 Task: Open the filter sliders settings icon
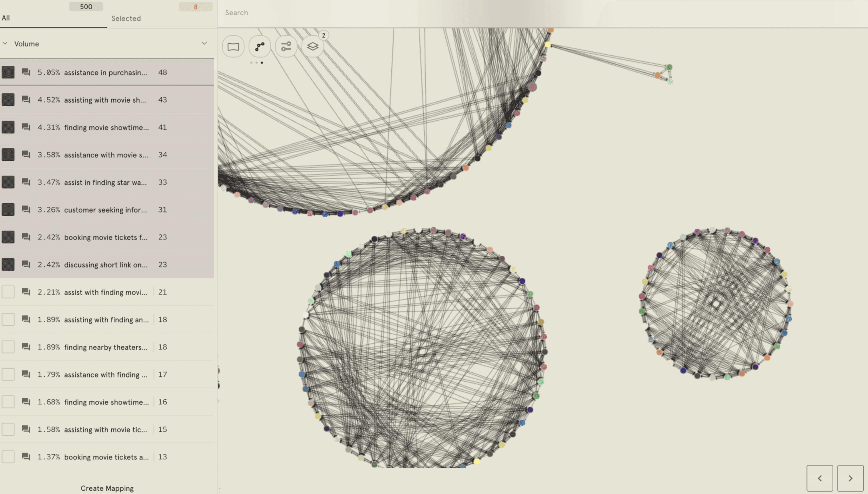(286, 46)
